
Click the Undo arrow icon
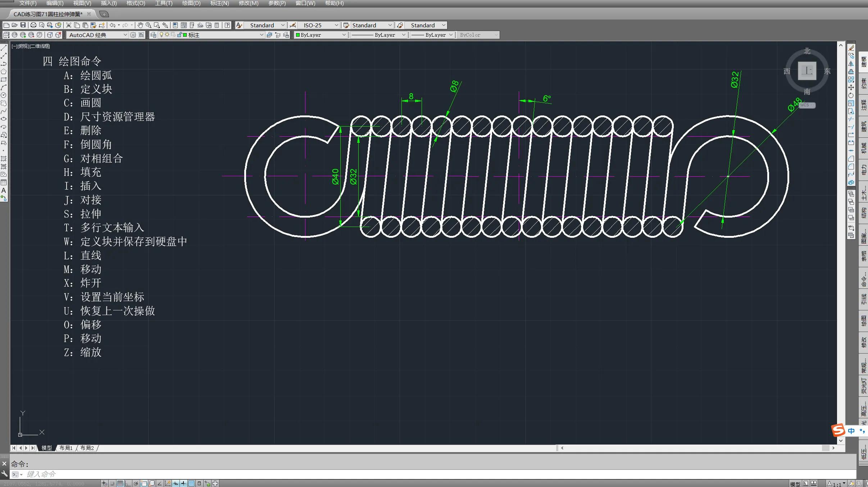coord(113,25)
